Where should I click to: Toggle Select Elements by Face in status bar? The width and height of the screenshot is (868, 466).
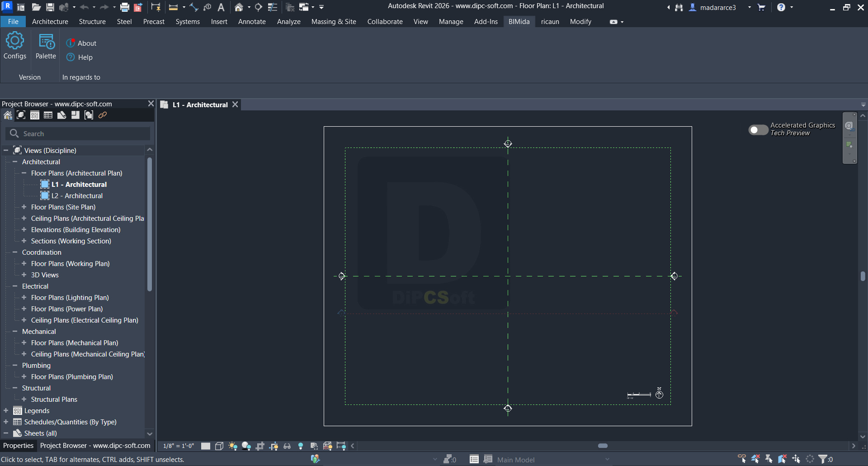(x=783, y=459)
